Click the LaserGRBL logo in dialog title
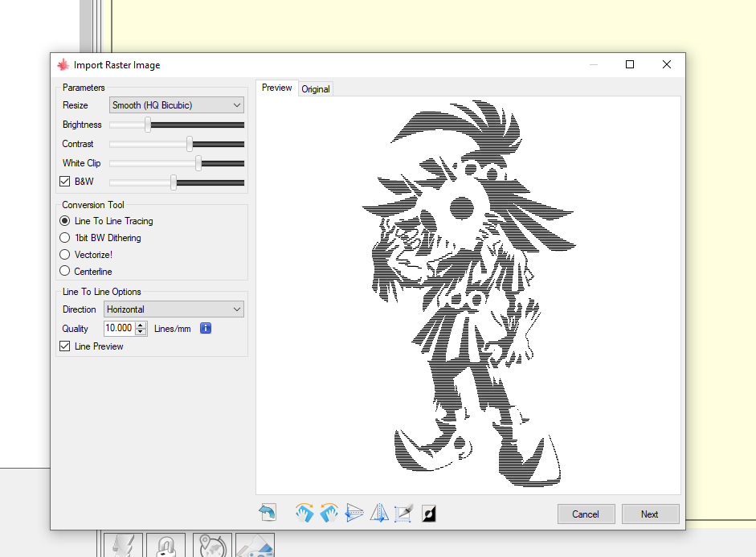 click(x=63, y=64)
